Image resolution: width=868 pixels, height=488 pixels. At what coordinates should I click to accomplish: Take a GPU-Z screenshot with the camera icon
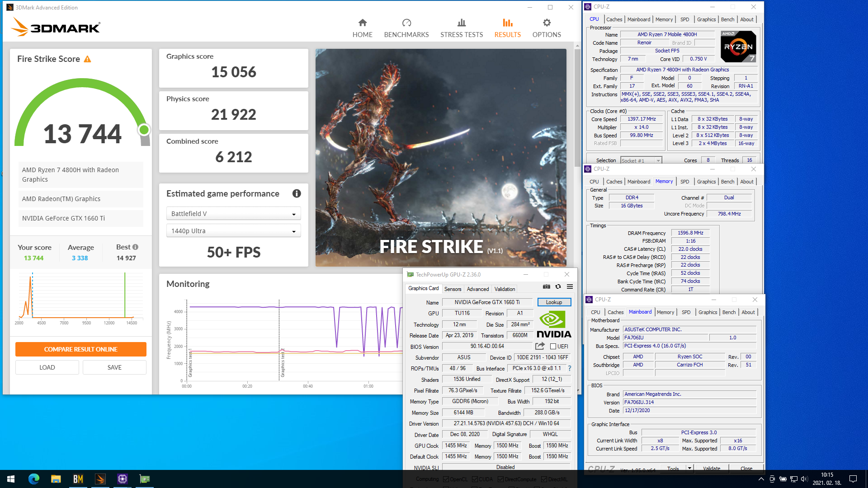[547, 286]
